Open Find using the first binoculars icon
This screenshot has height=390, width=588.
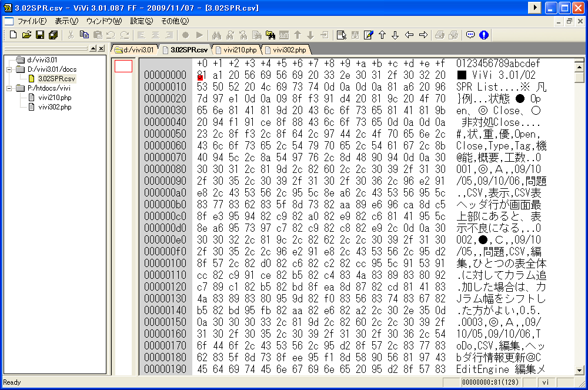click(216, 35)
